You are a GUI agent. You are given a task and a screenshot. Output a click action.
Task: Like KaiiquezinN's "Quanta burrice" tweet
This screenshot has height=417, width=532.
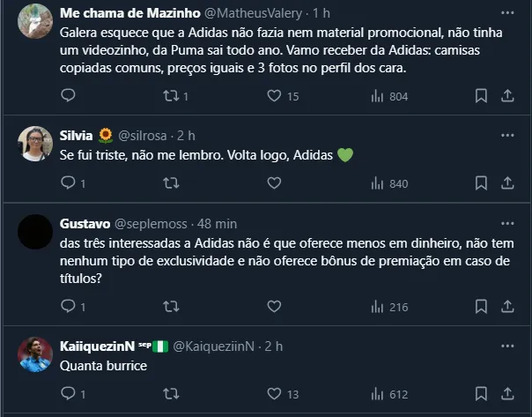(x=274, y=394)
